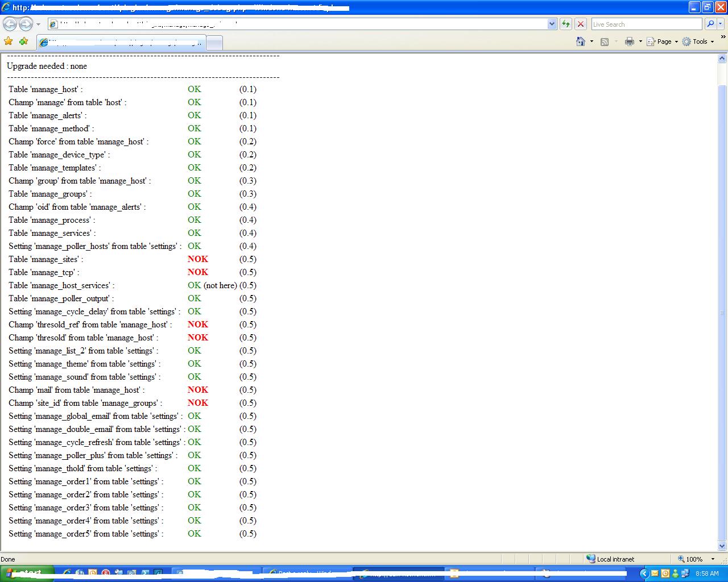Click the zoom magnifier icon in status bar
Image resolution: width=728 pixels, height=582 pixels.
681,559
